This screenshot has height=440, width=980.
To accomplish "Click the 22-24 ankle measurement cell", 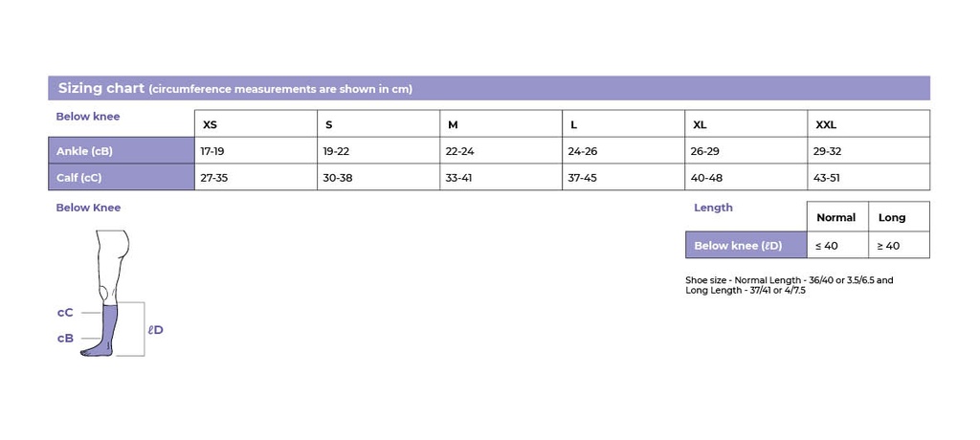I will click(x=501, y=150).
